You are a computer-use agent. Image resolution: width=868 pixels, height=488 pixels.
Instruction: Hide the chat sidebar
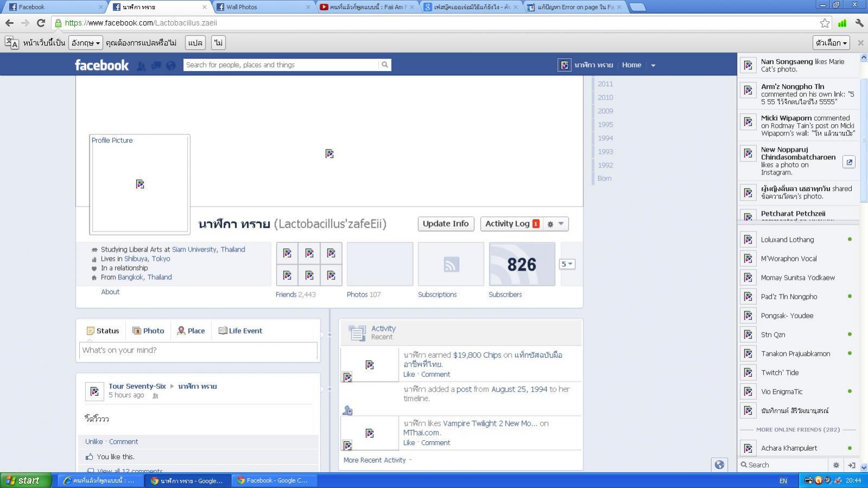tap(851, 465)
